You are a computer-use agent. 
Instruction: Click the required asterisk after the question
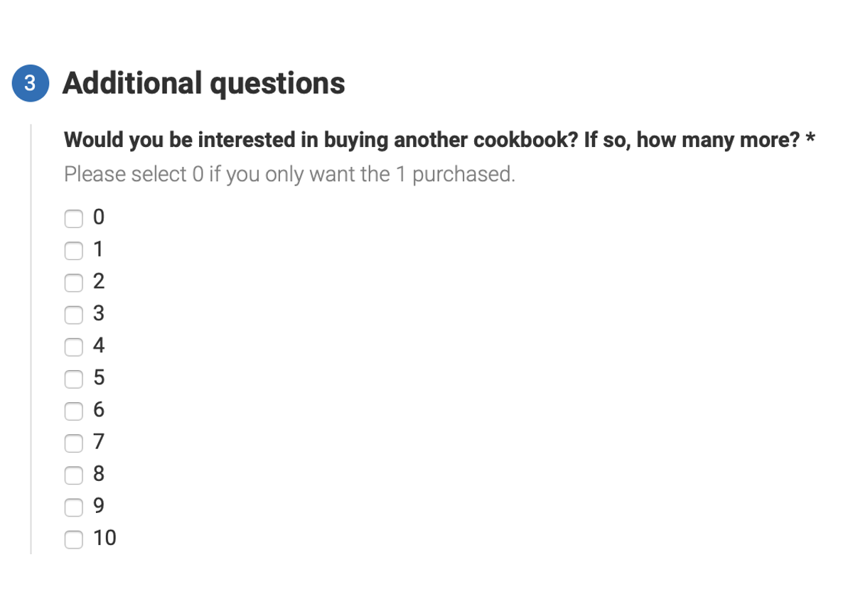pos(810,138)
